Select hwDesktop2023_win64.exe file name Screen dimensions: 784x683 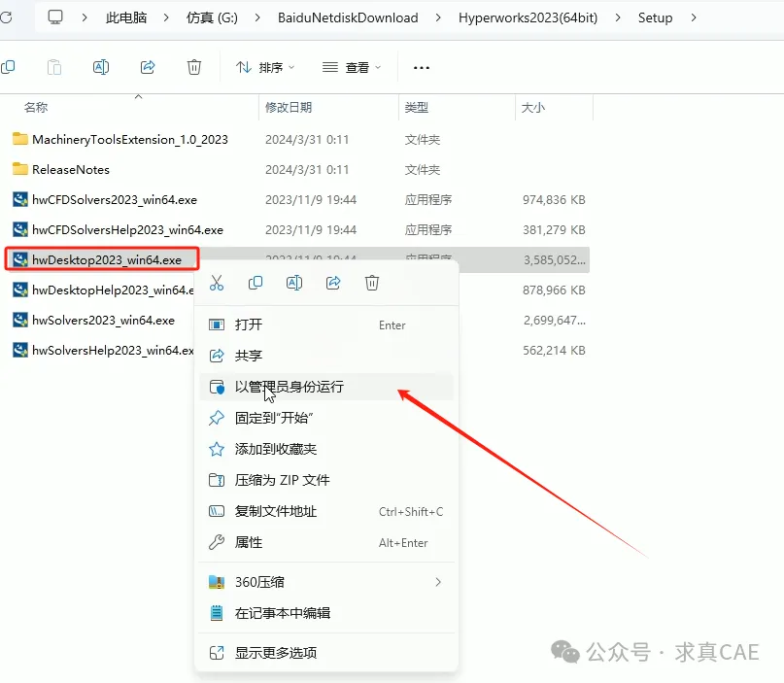(x=107, y=260)
